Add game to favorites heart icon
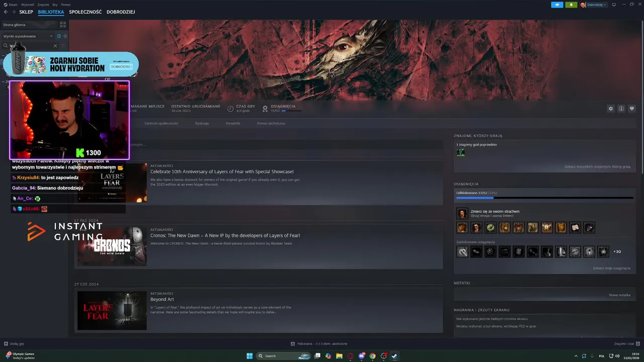This screenshot has height=362, width=644. click(632, 109)
